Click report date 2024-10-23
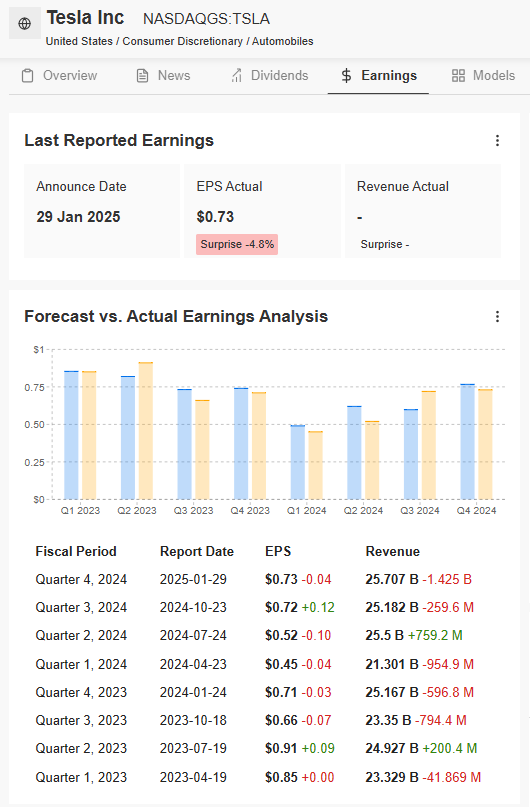 pyautogui.click(x=193, y=608)
